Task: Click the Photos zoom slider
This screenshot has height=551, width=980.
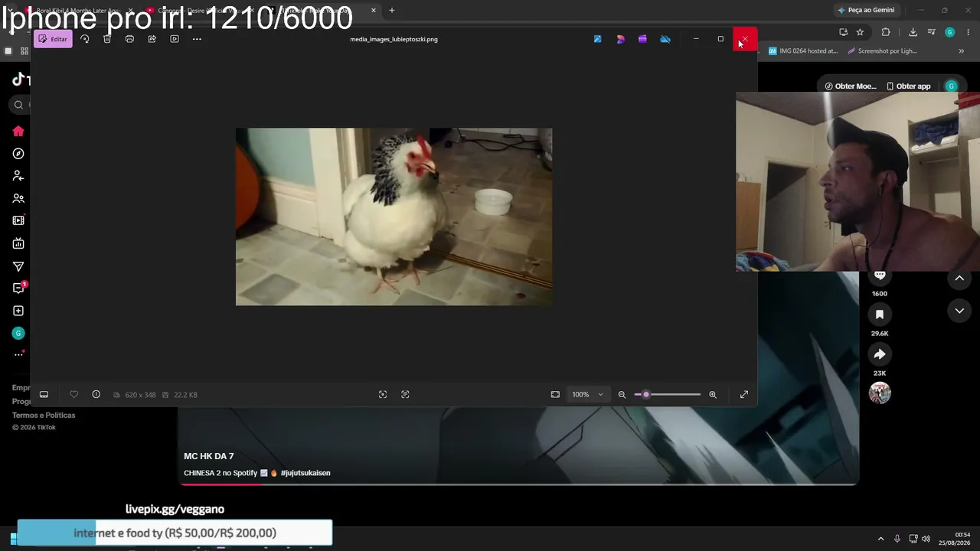Action: tap(668, 395)
